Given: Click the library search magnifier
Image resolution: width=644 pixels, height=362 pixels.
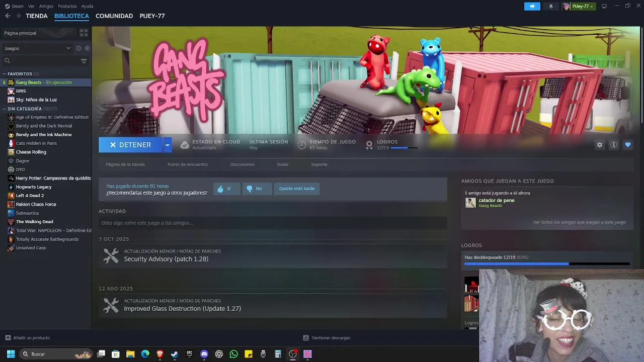Looking at the screenshot, I should click(x=7, y=61).
